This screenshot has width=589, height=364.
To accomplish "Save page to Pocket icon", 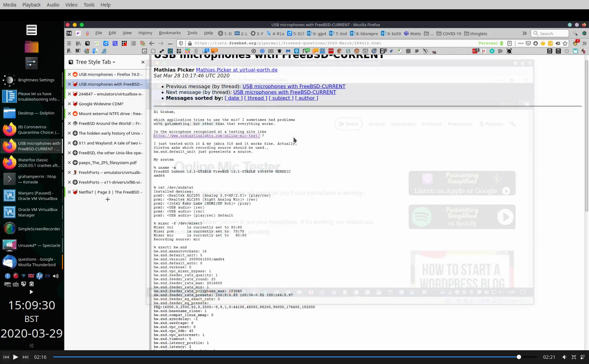I will click(528, 43).
